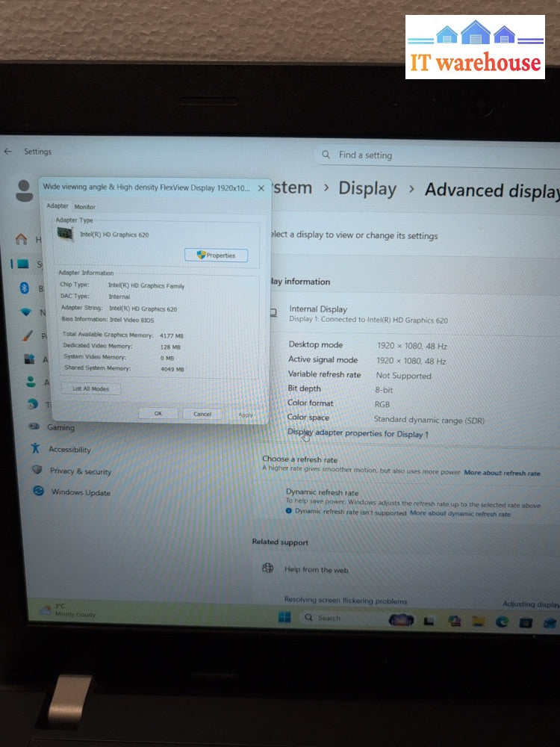Open the Windows Update category
The width and height of the screenshot is (560, 747).
tap(81, 492)
